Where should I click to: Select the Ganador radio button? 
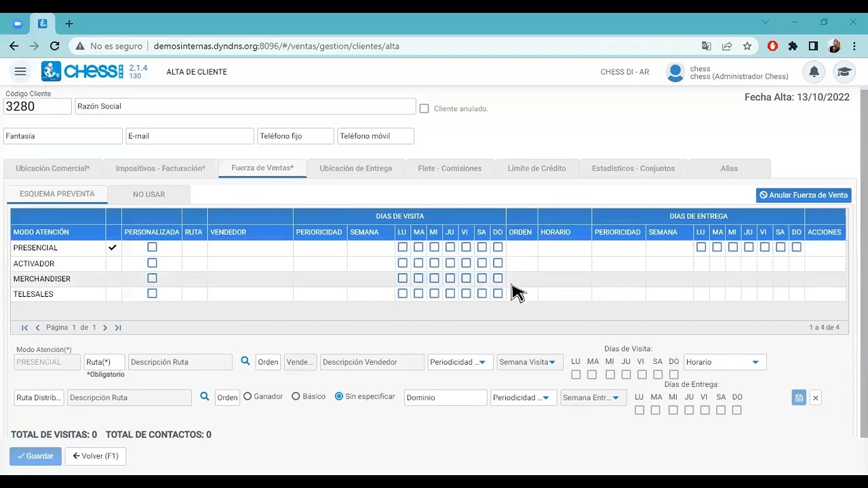pyautogui.click(x=248, y=396)
